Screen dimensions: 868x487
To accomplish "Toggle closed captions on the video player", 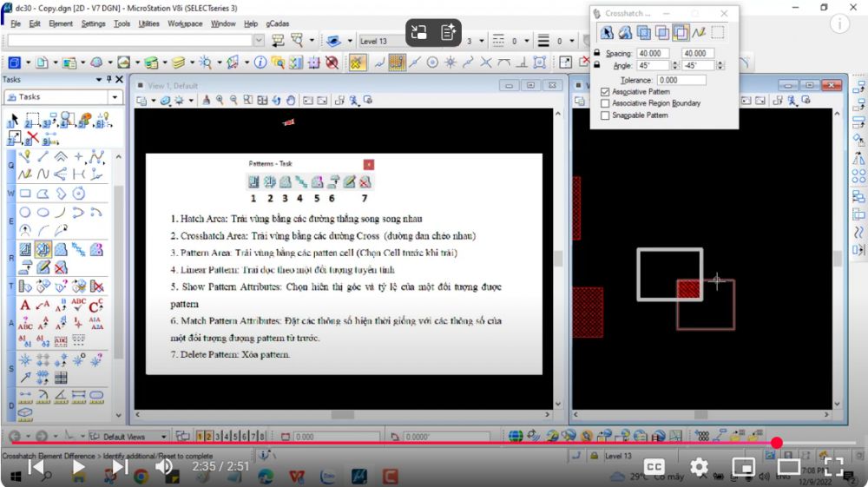I will click(654, 467).
